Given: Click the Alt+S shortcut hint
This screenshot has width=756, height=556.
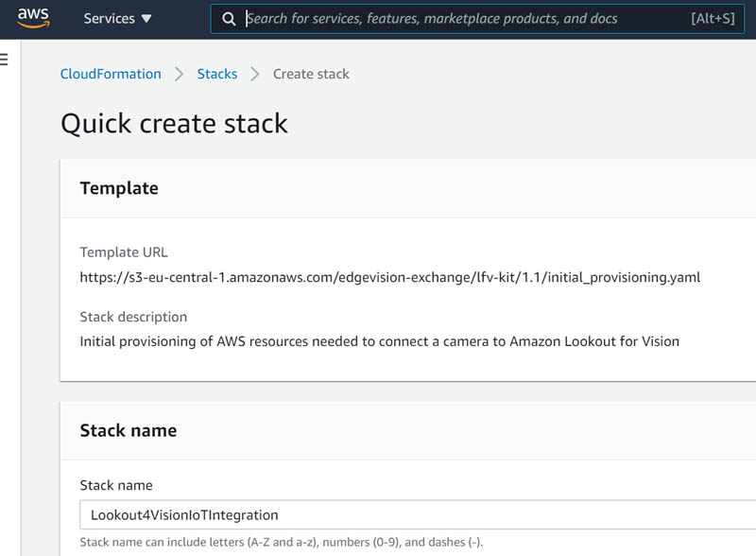Looking at the screenshot, I should click(x=713, y=19).
